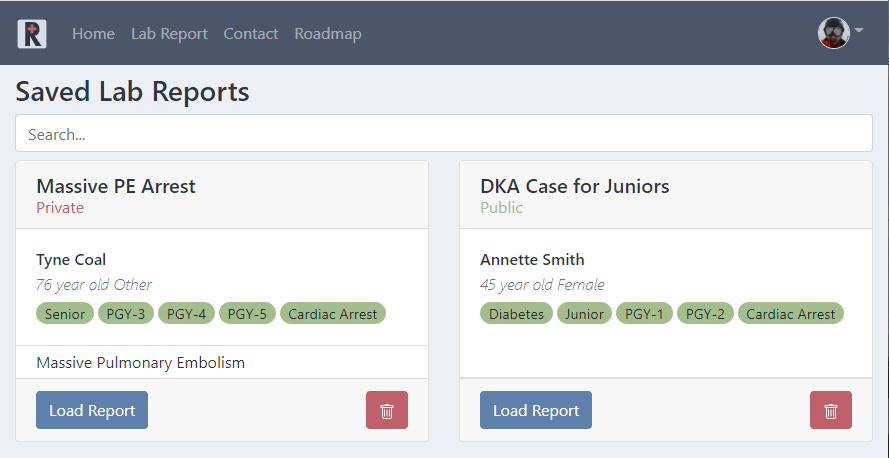Open the user avatar profile menu

[x=838, y=33]
